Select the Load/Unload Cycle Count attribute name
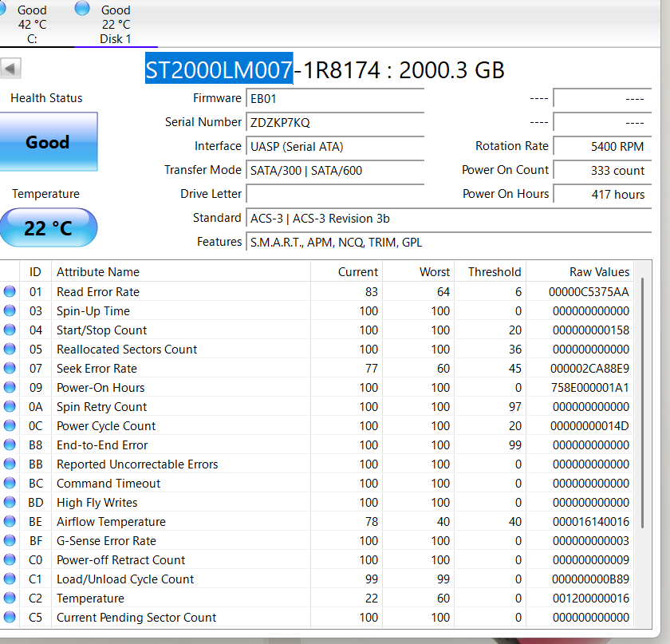This screenshot has width=670, height=644. tap(125, 579)
